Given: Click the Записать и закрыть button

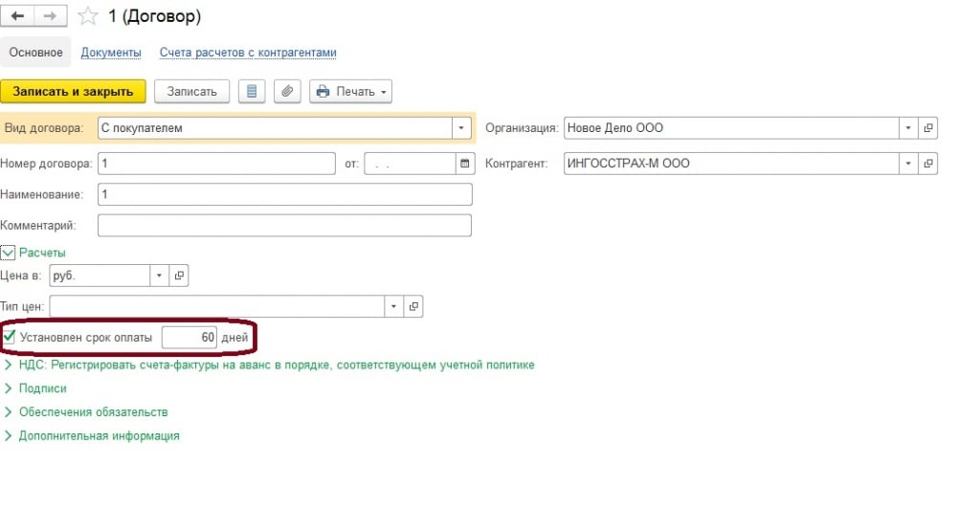Looking at the screenshot, I should (x=73, y=92).
